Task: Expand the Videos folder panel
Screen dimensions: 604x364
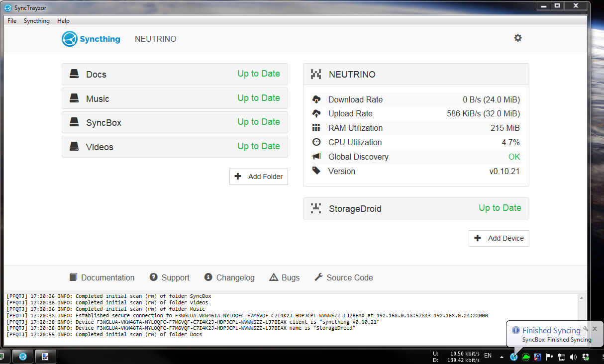Action: (175, 147)
